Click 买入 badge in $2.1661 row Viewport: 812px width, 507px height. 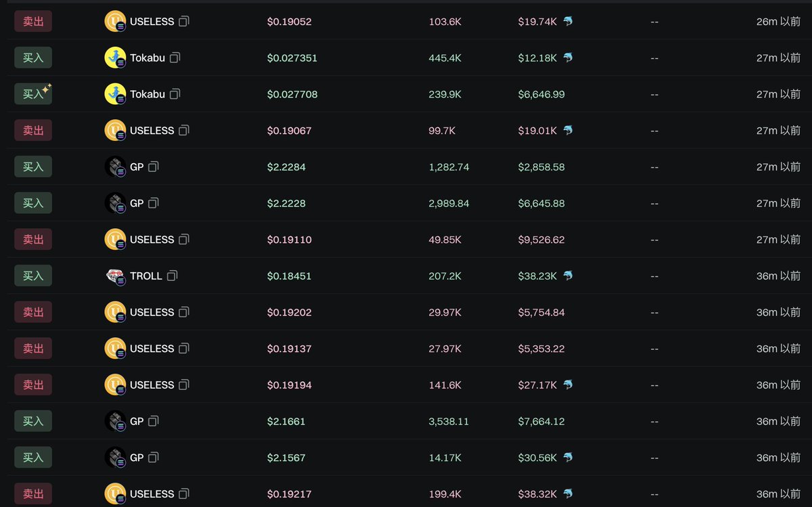(x=33, y=421)
